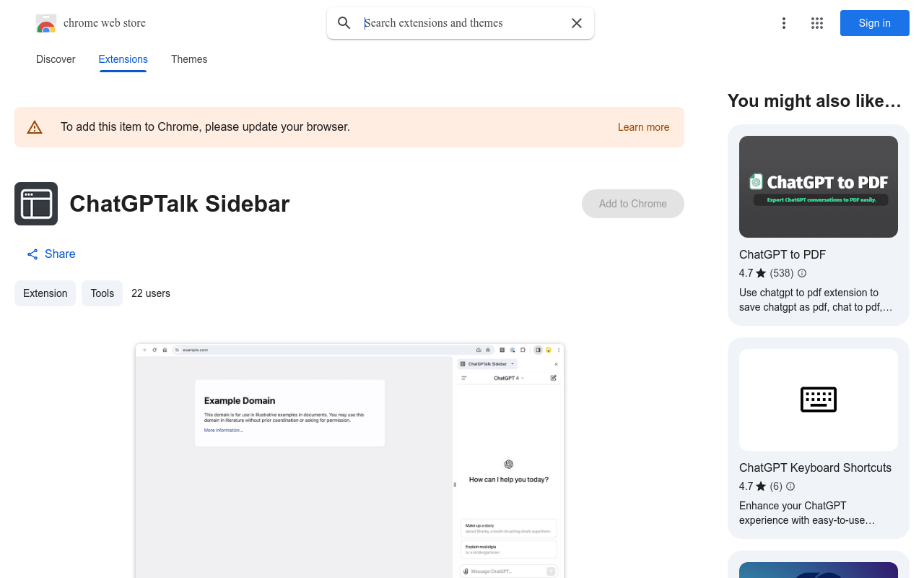924x578 pixels.
Task: Click the search magnifier icon
Action: coord(344,23)
